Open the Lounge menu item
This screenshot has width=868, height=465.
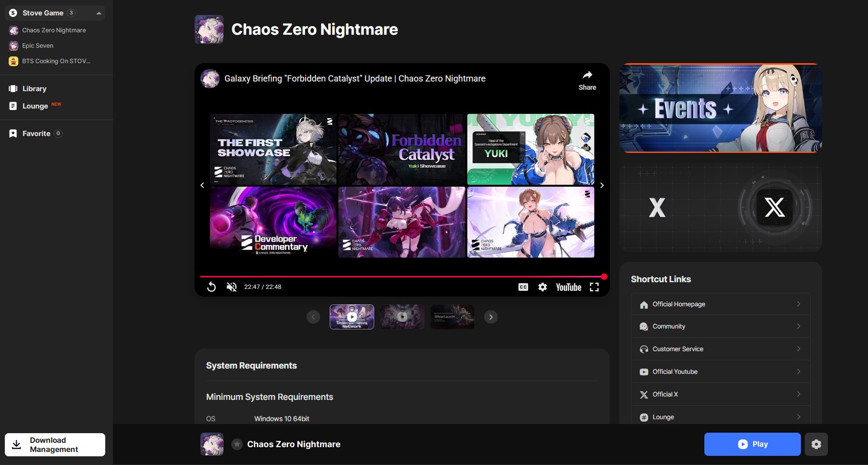click(35, 106)
